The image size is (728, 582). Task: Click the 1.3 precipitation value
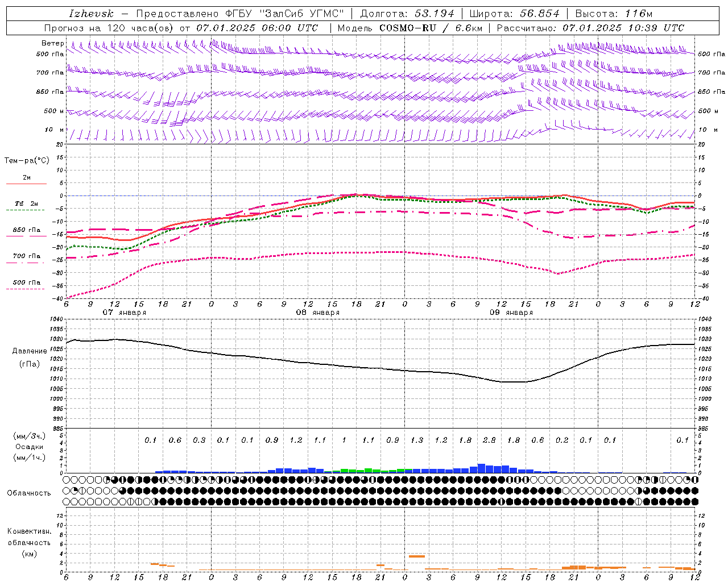[x=417, y=440]
